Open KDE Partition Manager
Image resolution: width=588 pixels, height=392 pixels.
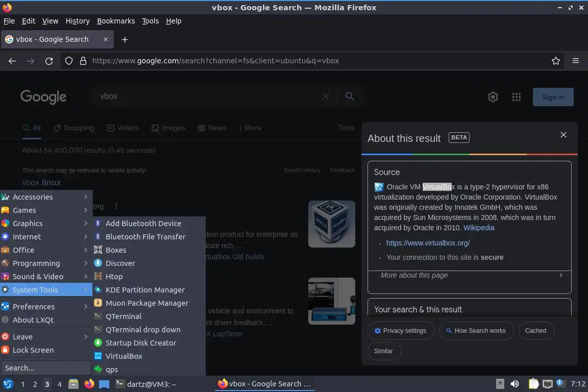[149, 290]
